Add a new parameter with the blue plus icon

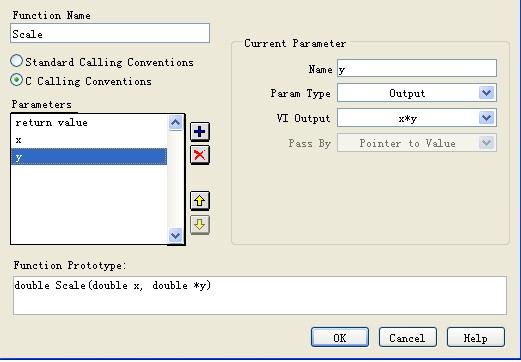click(200, 132)
